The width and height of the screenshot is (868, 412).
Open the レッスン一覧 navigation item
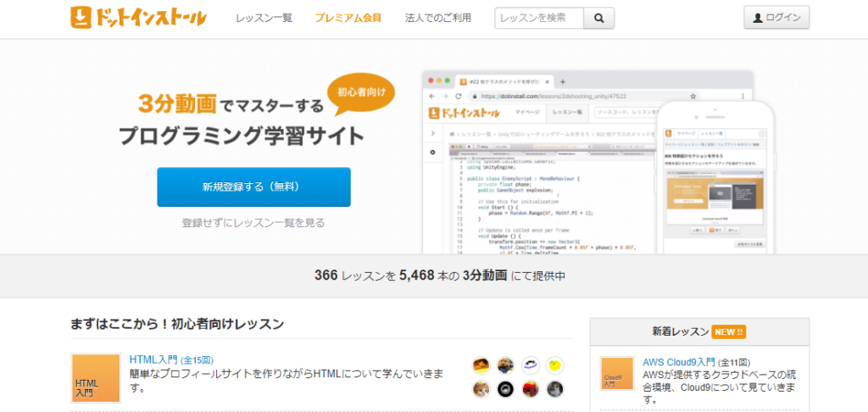[x=264, y=18]
